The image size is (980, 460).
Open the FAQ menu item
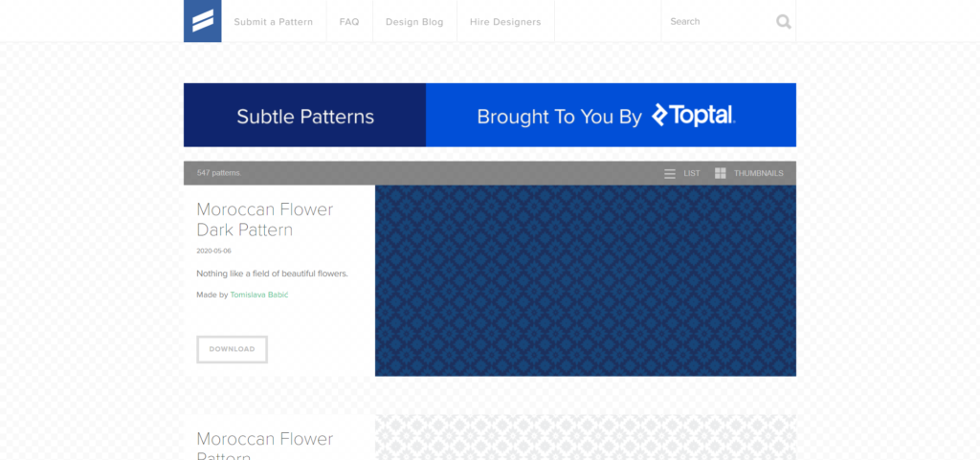coord(348,22)
